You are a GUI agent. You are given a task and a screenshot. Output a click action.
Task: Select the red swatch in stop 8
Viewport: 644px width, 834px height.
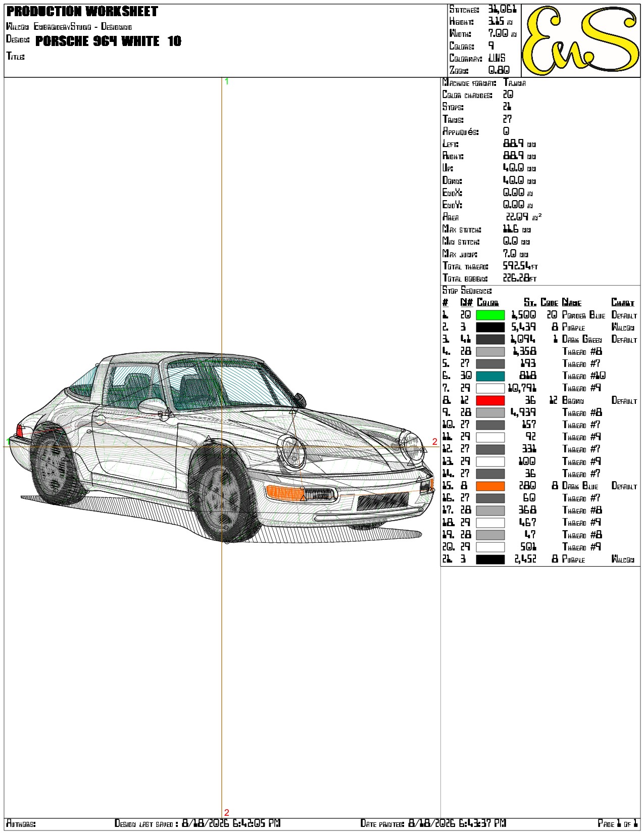tap(490, 400)
